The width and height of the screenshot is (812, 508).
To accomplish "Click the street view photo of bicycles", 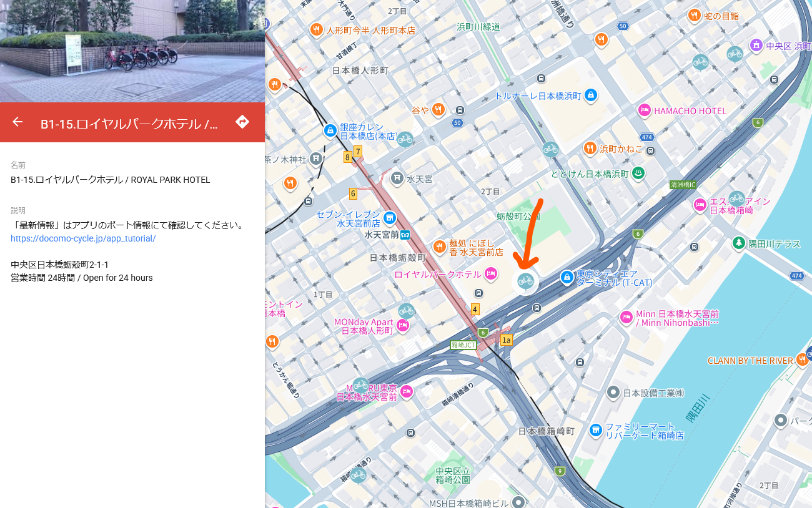I will [132, 51].
